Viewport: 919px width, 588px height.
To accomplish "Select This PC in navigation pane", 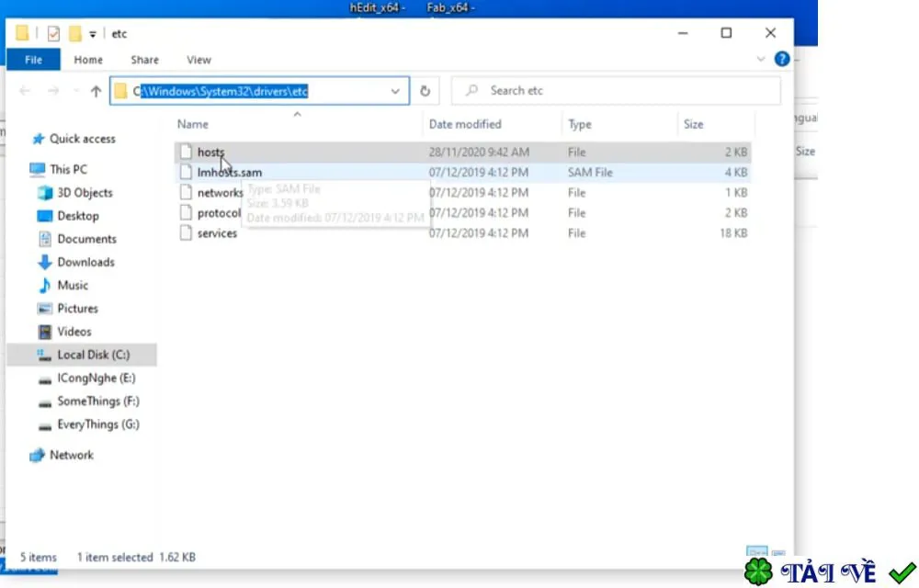I will click(x=68, y=169).
